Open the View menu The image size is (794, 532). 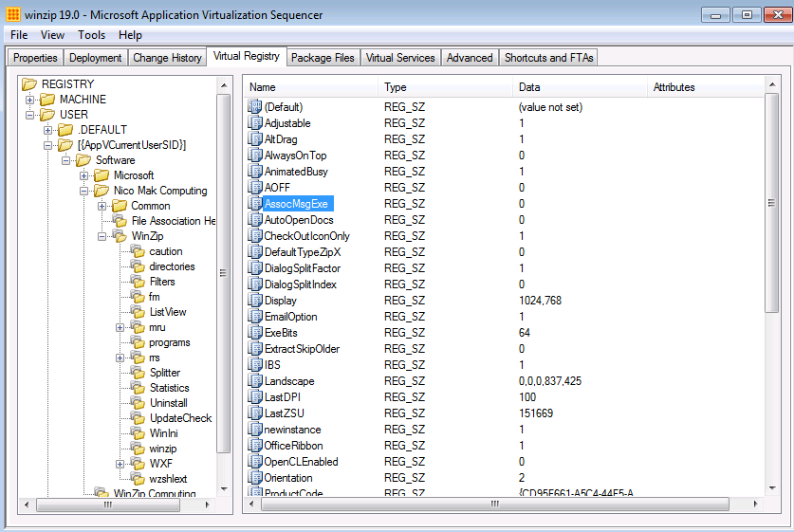click(52, 35)
